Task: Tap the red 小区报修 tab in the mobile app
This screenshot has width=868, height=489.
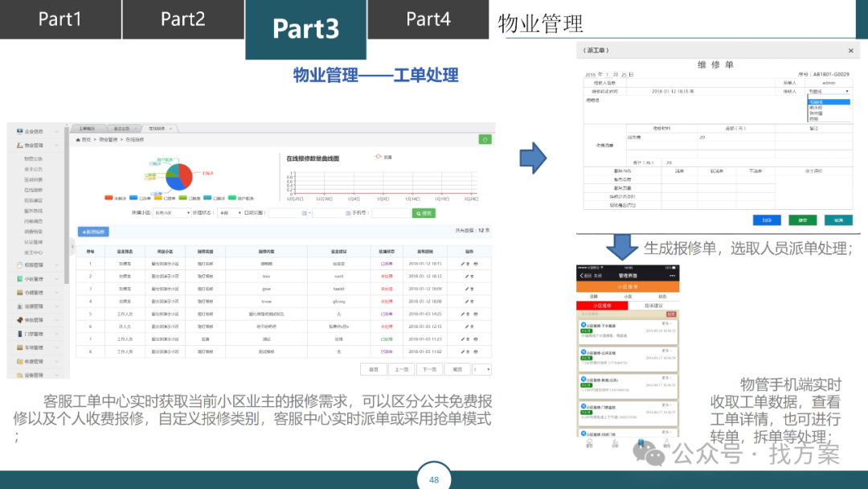Action: 602,306
